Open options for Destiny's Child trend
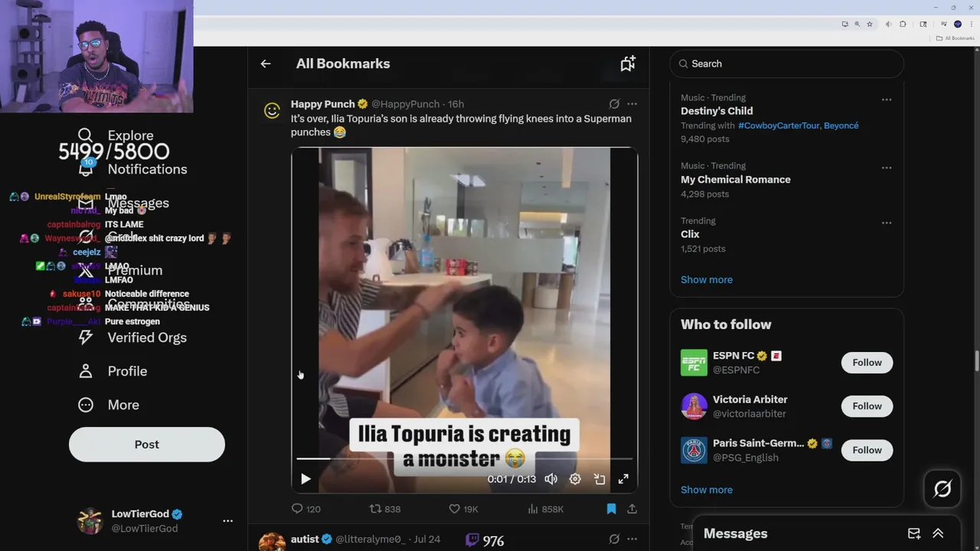Image resolution: width=980 pixels, height=551 pixels. 887,99
